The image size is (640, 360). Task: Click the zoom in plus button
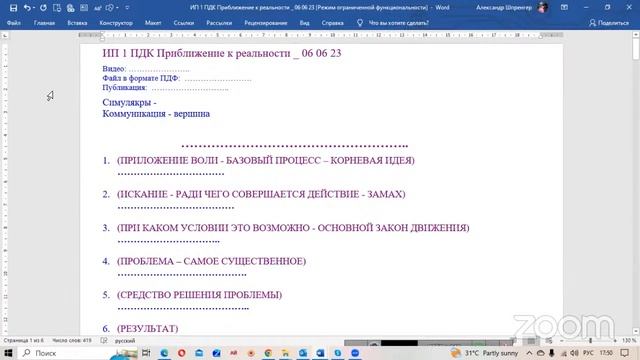coord(615,340)
